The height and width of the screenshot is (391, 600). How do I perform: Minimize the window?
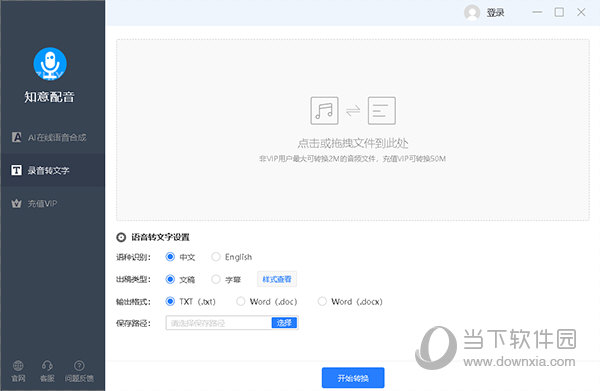click(537, 12)
